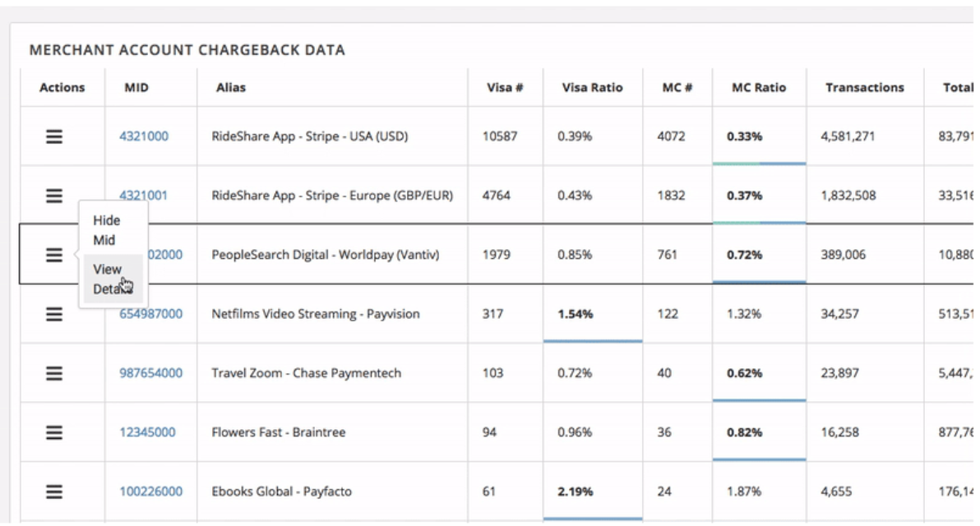Screen dimensions: 980x526
Task: Open MID 987654000 link
Action: point(151,373)
